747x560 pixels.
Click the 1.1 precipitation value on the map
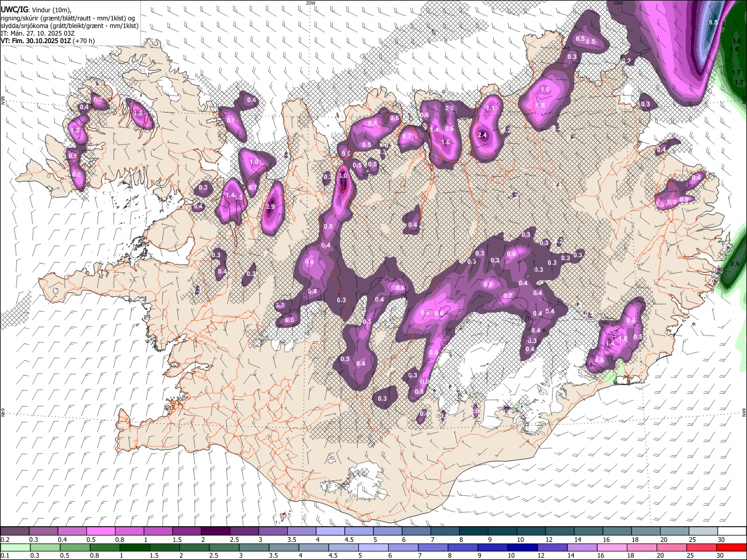pyautogui.click(x=490, y=108)
